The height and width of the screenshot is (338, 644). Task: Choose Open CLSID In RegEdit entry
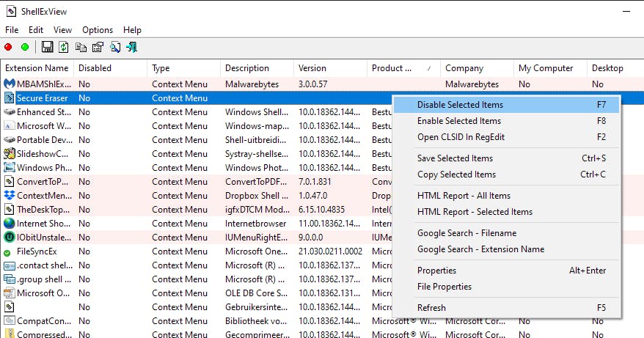click(x=461, y=137)
